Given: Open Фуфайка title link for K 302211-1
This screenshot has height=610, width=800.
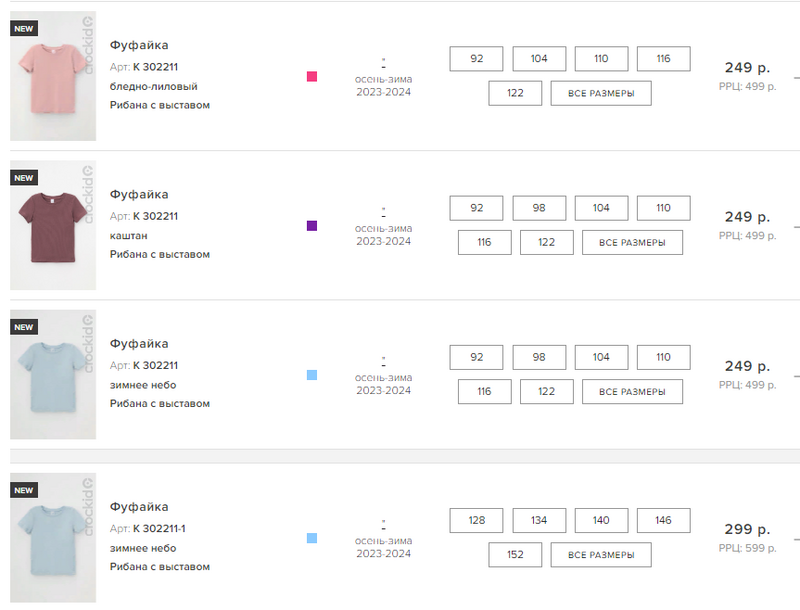Looking at the screenshot, I should click(139, 506).
